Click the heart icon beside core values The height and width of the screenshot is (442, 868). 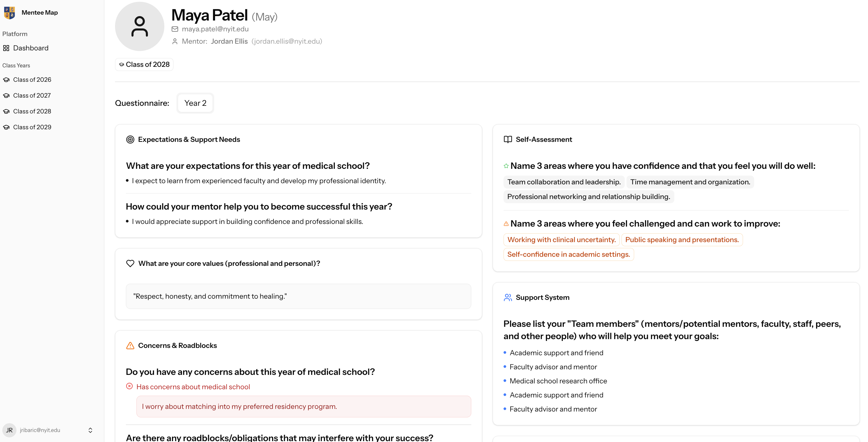(130, 263)
